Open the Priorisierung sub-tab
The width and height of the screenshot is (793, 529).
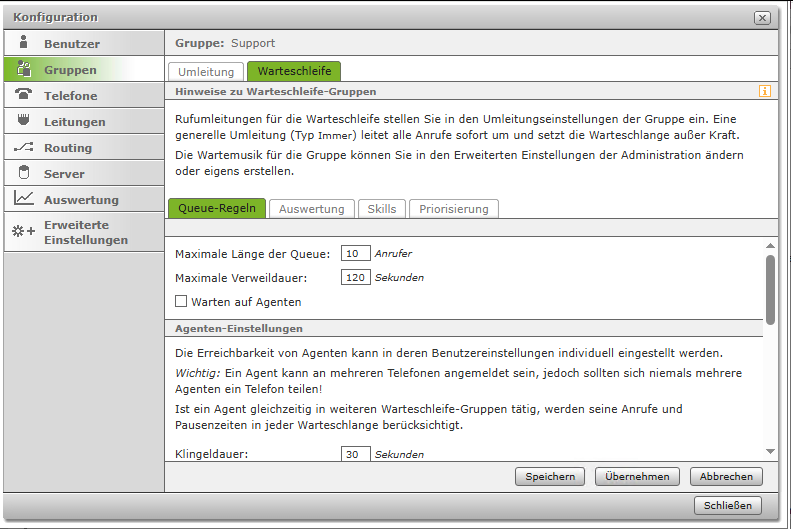(453, 209)
